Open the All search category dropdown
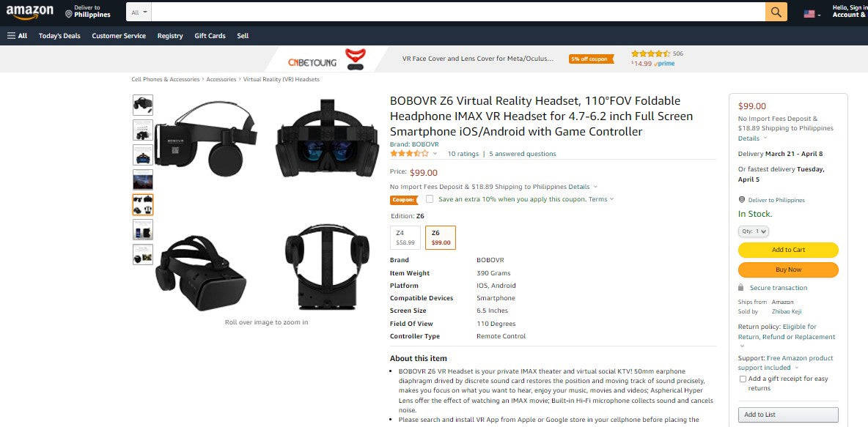Viewport: 868px width, 427px height. (x=139, y=12)
